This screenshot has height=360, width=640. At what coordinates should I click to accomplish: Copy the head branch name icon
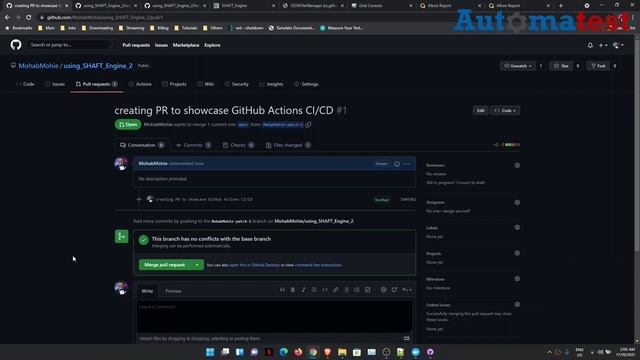pos(308,124)
